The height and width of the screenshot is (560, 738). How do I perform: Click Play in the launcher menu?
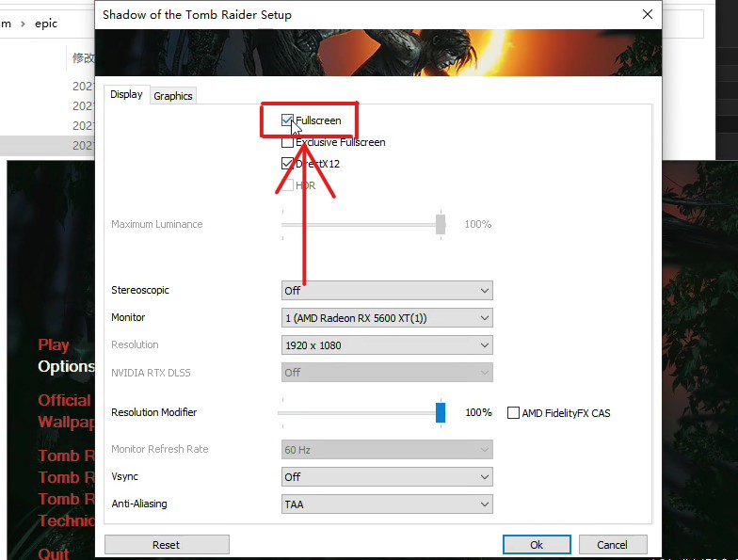click(53, 344)
